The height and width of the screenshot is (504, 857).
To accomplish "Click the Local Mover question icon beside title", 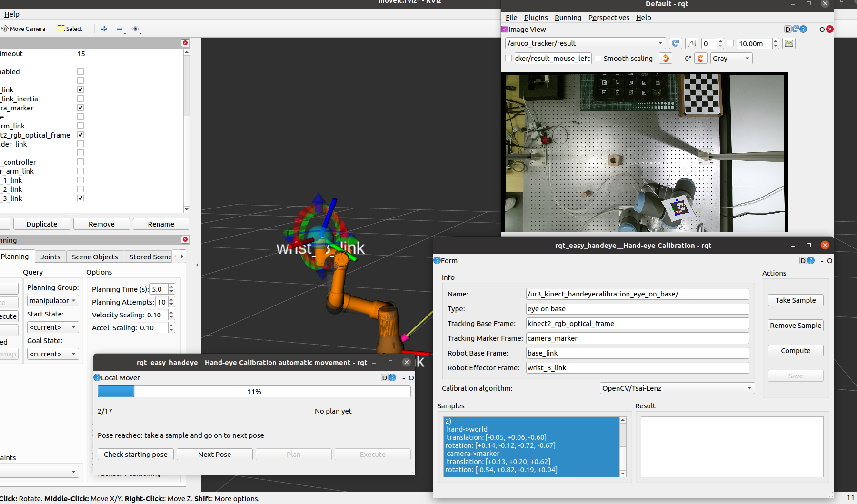I will [x=97, y=377].
